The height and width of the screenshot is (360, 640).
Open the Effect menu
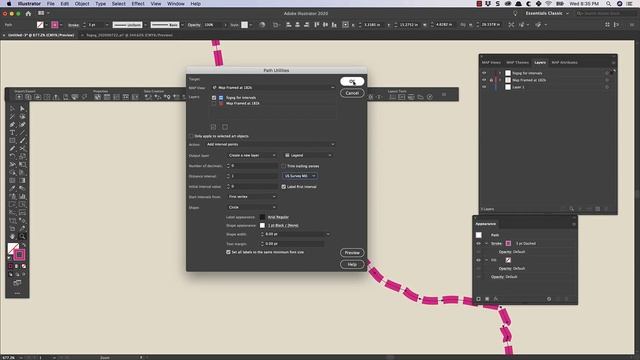pyautogui.click(x=138, y=4)
